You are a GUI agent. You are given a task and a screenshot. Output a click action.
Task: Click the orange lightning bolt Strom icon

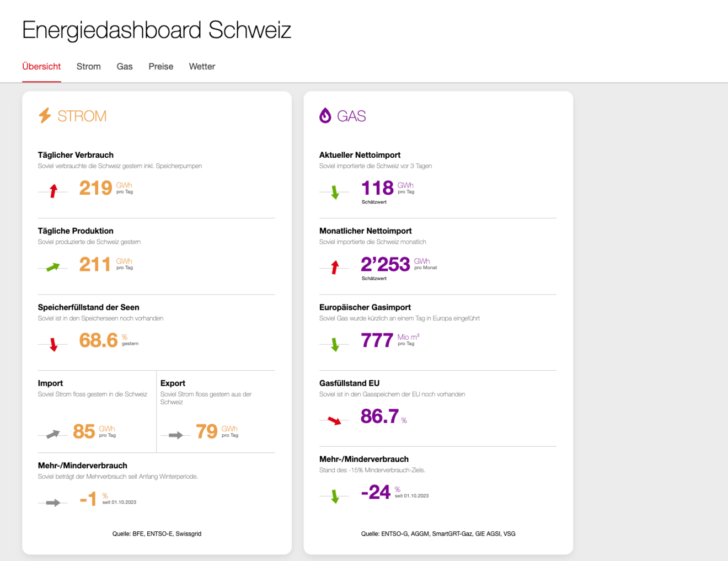pos(45,115)
